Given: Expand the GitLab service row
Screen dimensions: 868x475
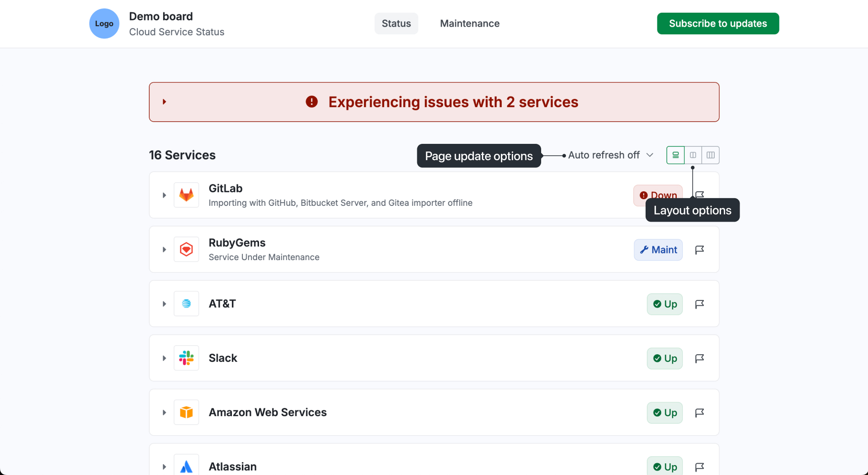Looking at the screenshot, I should coord(165,195).
